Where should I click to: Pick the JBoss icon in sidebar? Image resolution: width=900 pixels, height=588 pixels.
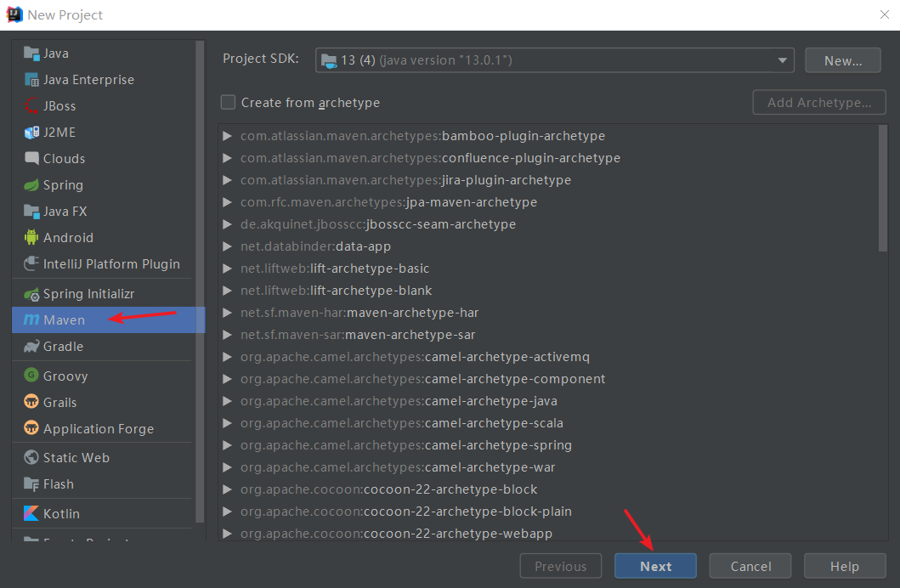(x=31, y=106)
